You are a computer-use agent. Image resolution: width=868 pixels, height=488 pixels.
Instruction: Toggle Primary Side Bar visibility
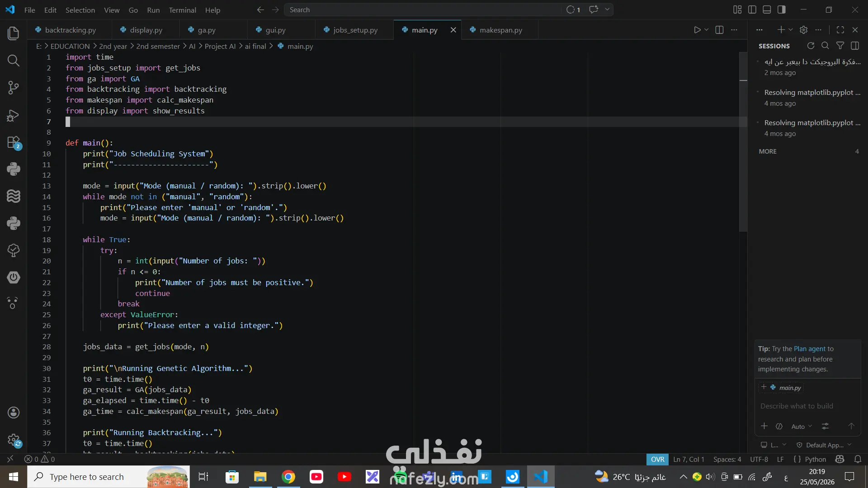(752, 10)
